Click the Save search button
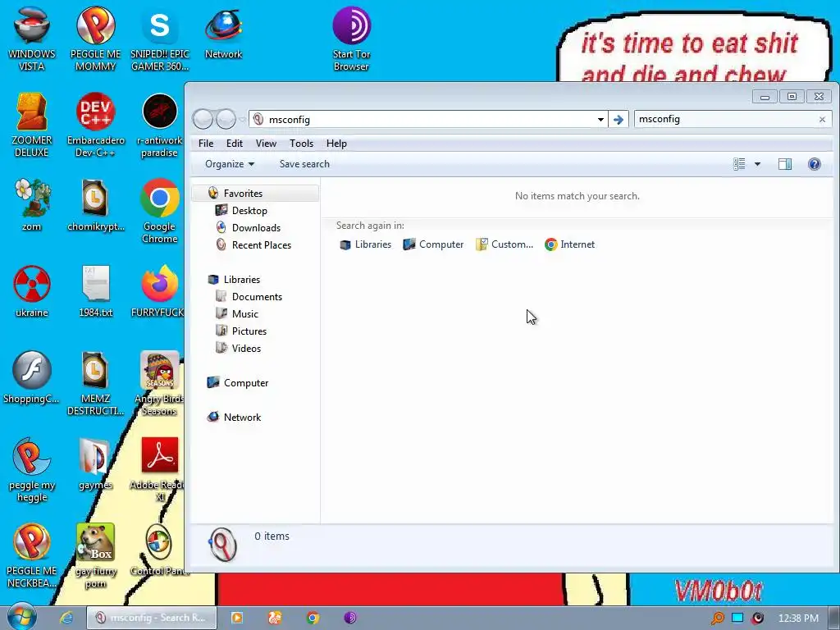Screen dimensions: 840x630 click(x=304, y=164)
